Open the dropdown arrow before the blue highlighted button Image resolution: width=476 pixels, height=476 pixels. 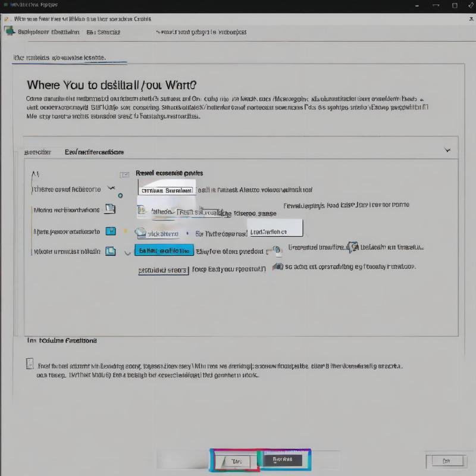[x=127, y=252]
